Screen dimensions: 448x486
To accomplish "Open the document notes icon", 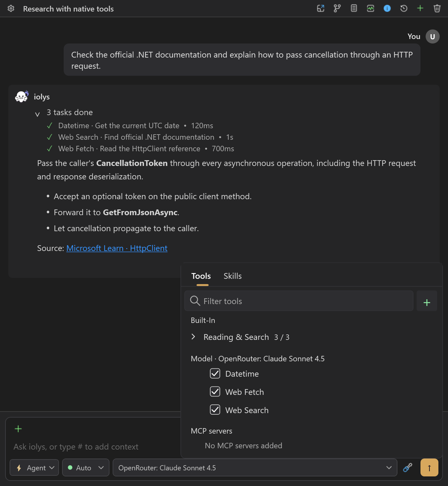I will click(x=354, y=8).
